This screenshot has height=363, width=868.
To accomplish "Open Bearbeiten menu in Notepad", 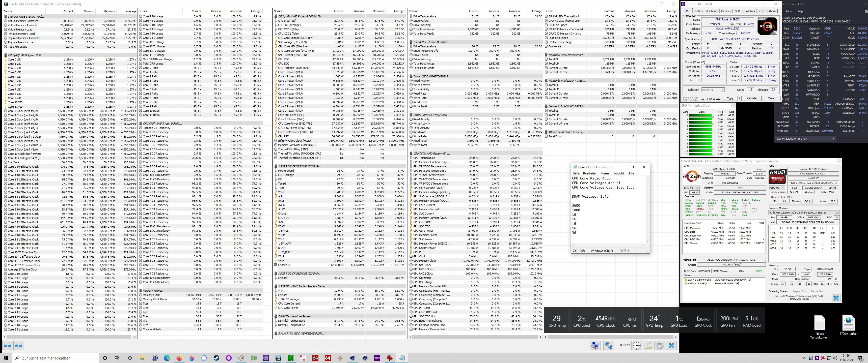I will [x=590, y=173].
